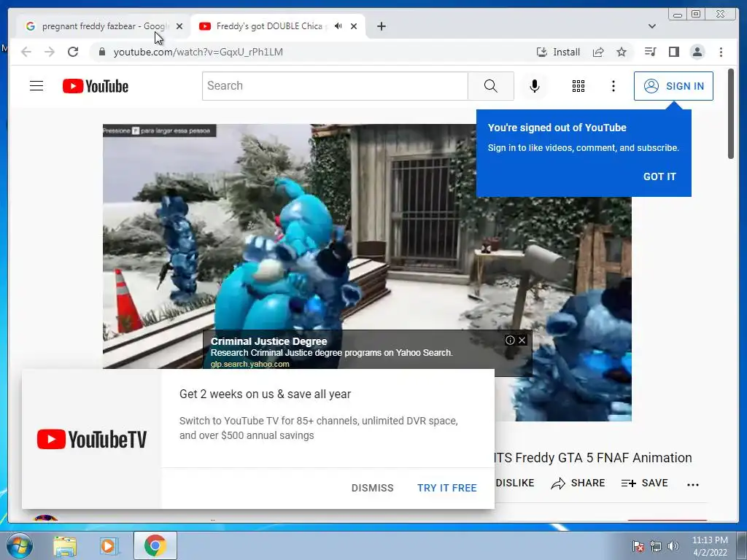
Task: Click the YouTube logo to go home
Action: pyautogui.click(x=96, y=86)
